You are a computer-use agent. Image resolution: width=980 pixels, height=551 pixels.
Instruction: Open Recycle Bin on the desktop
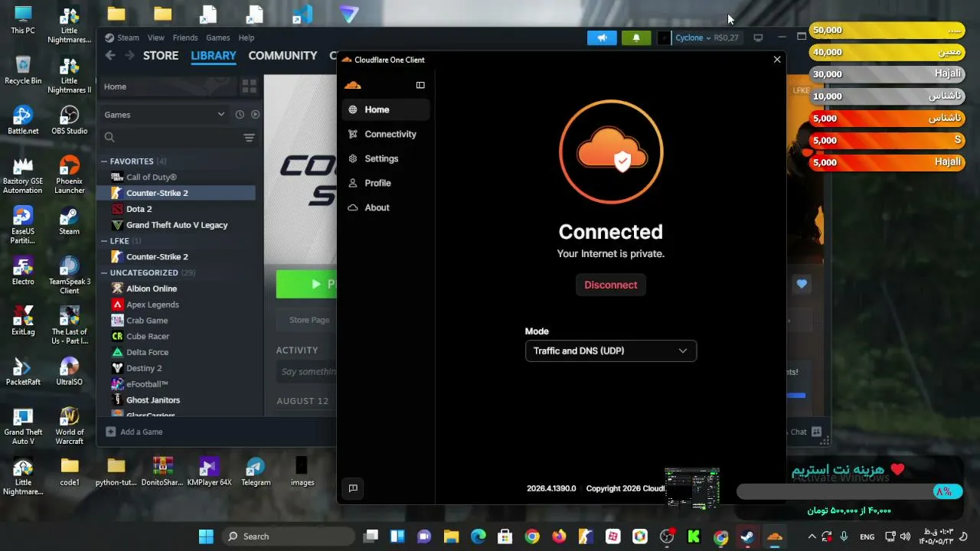tap(23, 70)
